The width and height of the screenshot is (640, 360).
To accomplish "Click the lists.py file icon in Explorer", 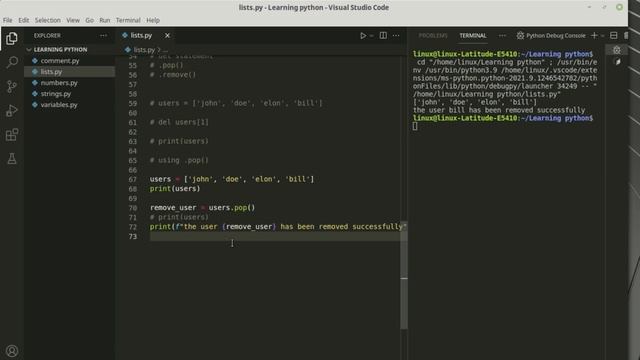I will click(35, 71).
